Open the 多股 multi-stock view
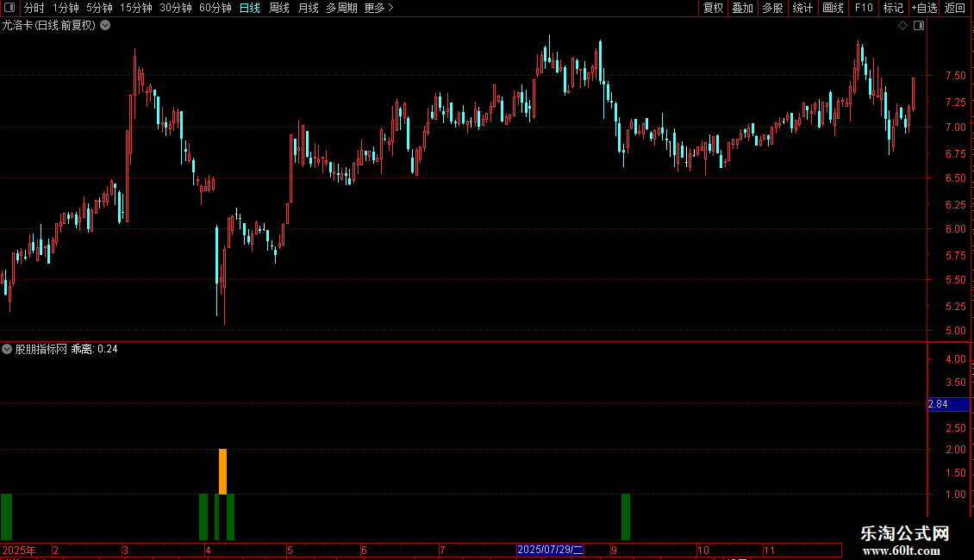This screenshot has height=560, width=974. [772, 8]
